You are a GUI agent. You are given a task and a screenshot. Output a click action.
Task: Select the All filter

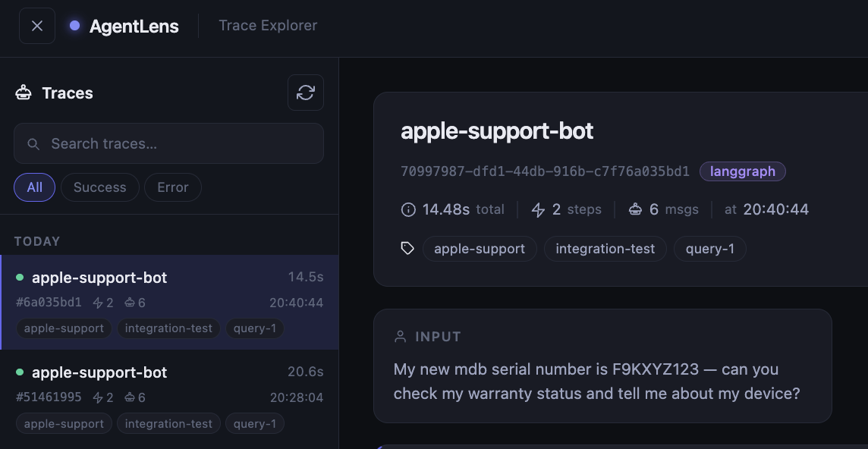point(34,187)
